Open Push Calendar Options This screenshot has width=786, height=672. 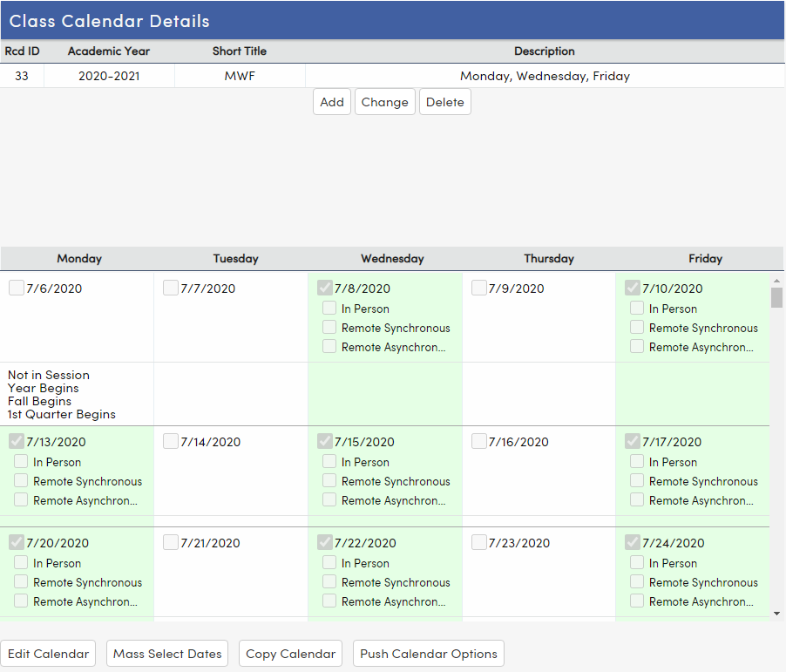point(429,654)
